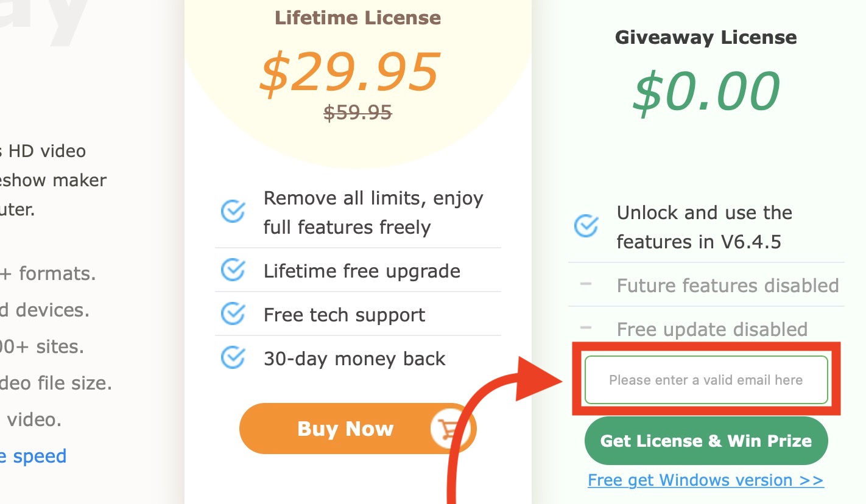Click the "Free tech support" feature text
866x504 pixels.
344,315
